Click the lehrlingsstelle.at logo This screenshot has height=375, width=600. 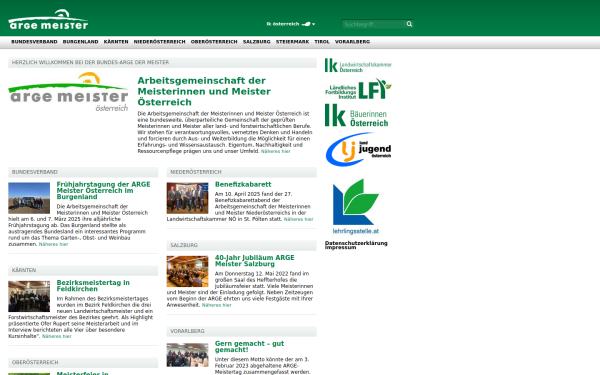356,207
